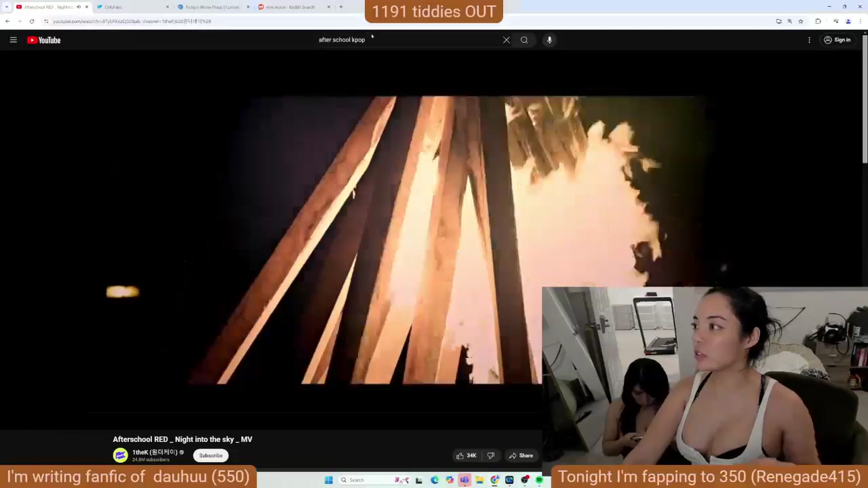Install or cast page icon in address bar

[778, 21]
